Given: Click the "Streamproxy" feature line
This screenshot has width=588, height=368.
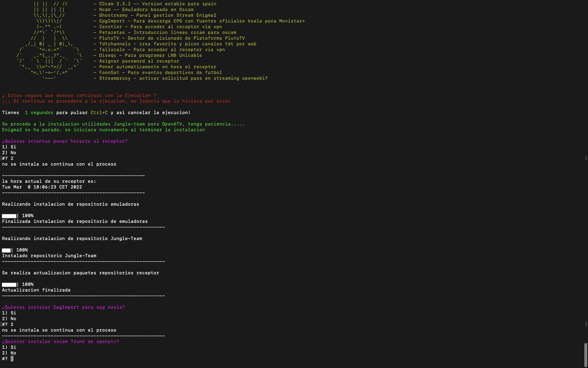Looking at the screenshot, I should click(x=183, y=78).
